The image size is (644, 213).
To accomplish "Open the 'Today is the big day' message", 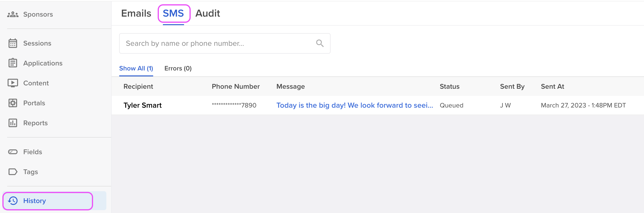I will (355, 105).
